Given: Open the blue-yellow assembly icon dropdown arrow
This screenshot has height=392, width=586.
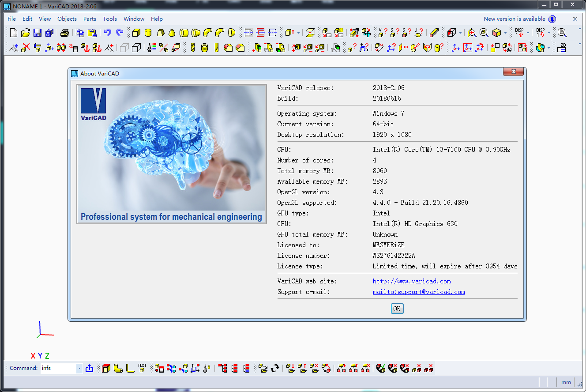Looking at the screenshot, I should tap(548, 47).
